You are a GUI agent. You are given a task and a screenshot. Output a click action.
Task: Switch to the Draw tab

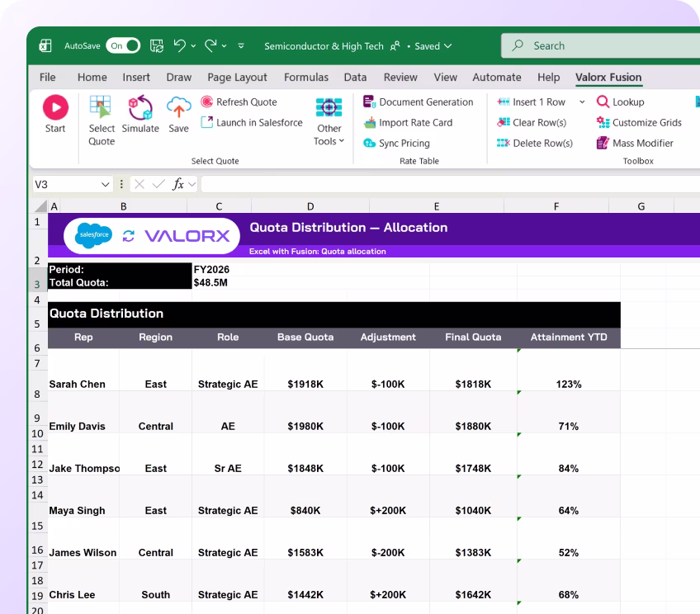click(x=178, y=78)
